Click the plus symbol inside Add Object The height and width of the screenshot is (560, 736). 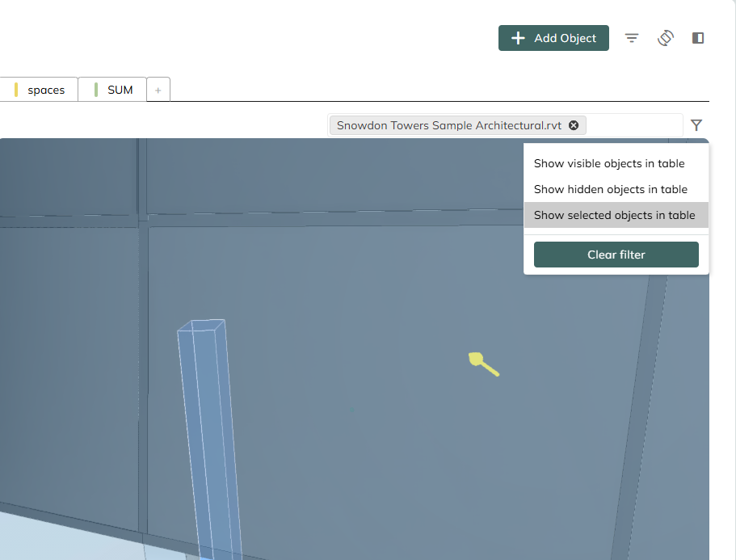coord(519,38)
